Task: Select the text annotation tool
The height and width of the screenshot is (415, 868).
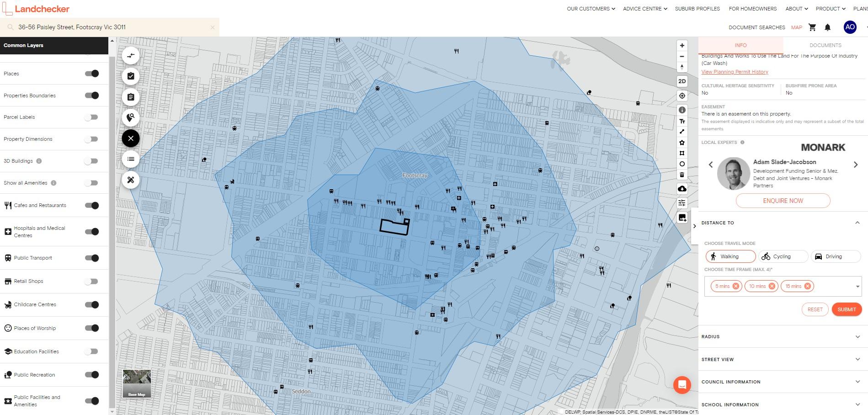Action: [682, 121]
